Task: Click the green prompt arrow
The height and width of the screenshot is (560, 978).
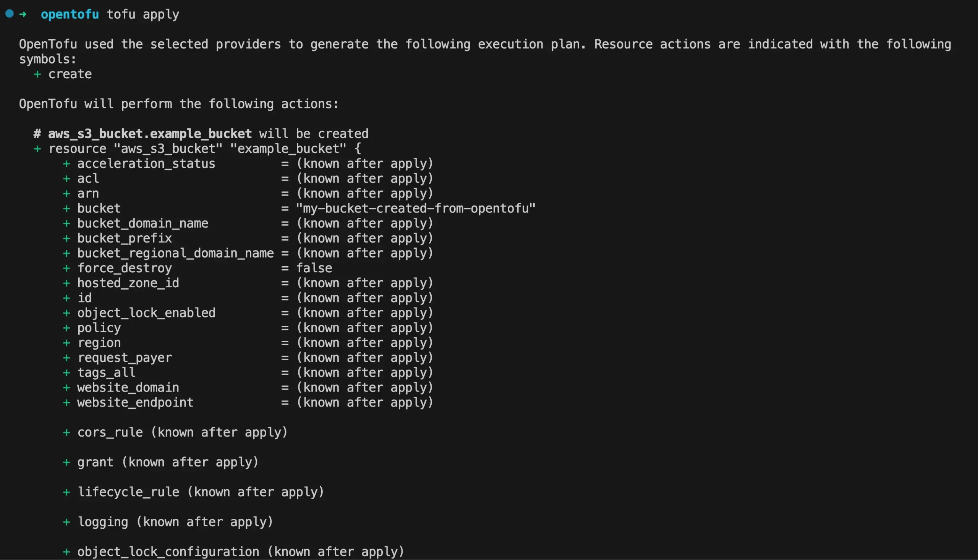Action: pyautogui.click(x=23, y=15)
